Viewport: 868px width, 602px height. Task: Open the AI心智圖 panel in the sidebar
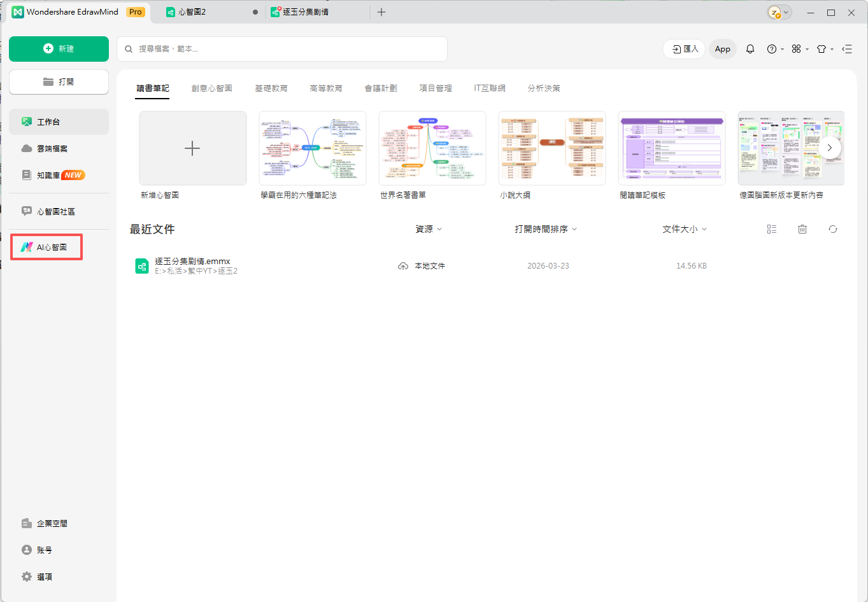(46, 247)
